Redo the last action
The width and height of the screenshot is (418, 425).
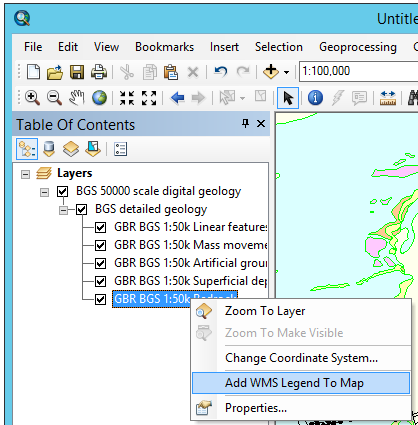pyautogui.click(x=243, y=71)
